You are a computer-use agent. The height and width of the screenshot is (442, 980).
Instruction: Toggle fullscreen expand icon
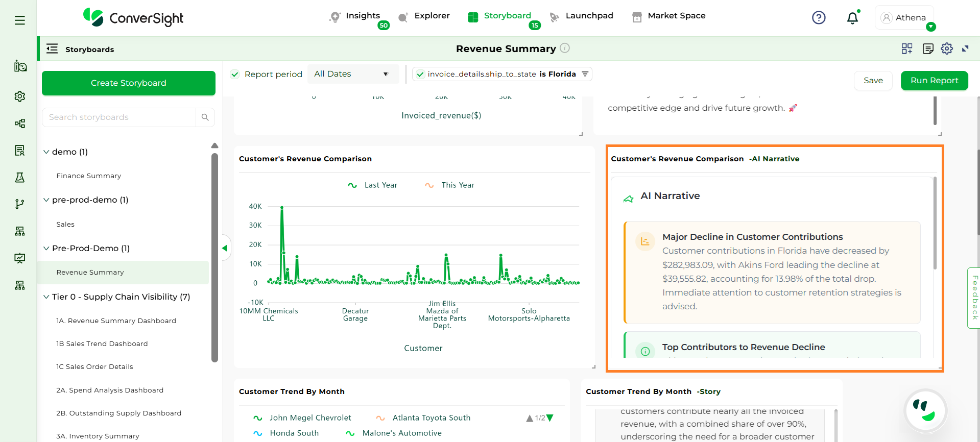point(965,48)
